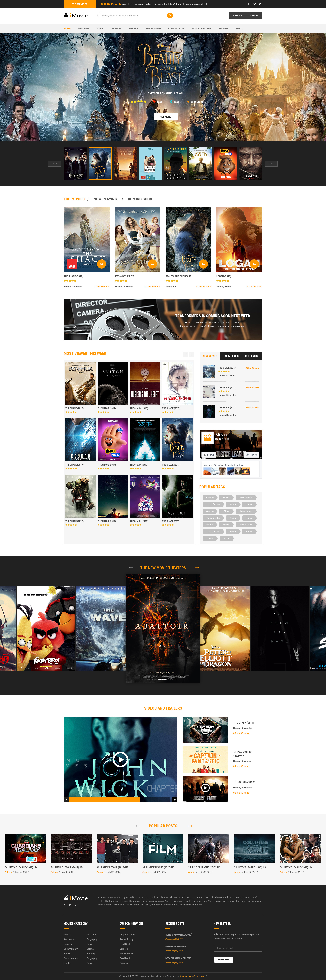Open Help & Contact footer link
The width and height of the screenshot is (326, 980).
pos(128,934)
